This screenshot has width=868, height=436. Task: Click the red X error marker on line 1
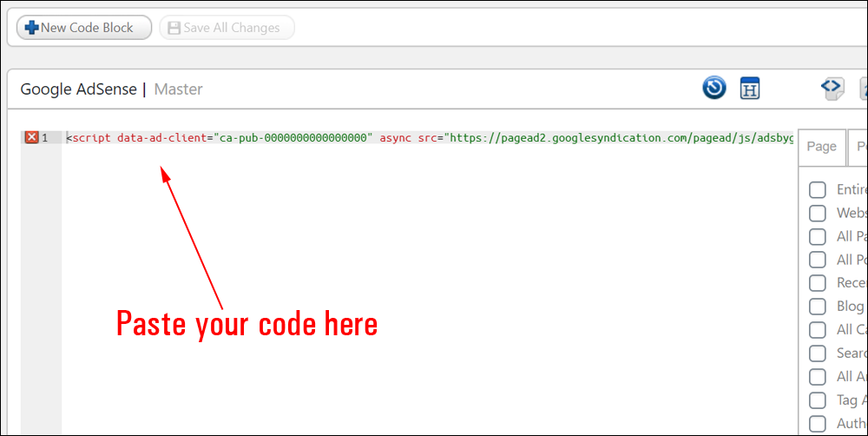31,137
